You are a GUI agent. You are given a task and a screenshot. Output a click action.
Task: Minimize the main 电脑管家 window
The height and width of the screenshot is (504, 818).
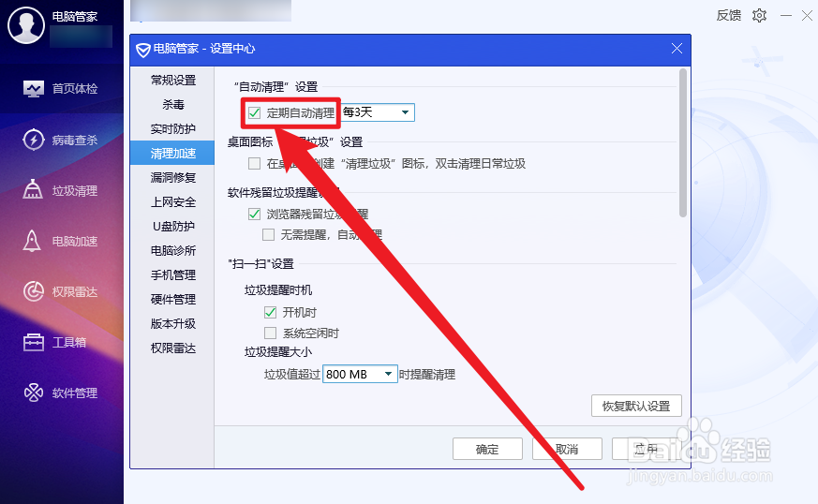pos(786,16)
